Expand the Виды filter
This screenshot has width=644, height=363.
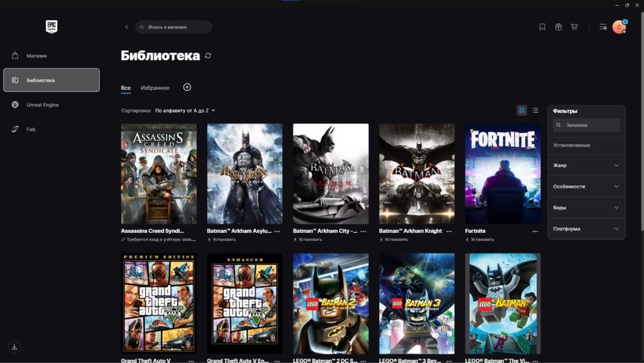587,208
